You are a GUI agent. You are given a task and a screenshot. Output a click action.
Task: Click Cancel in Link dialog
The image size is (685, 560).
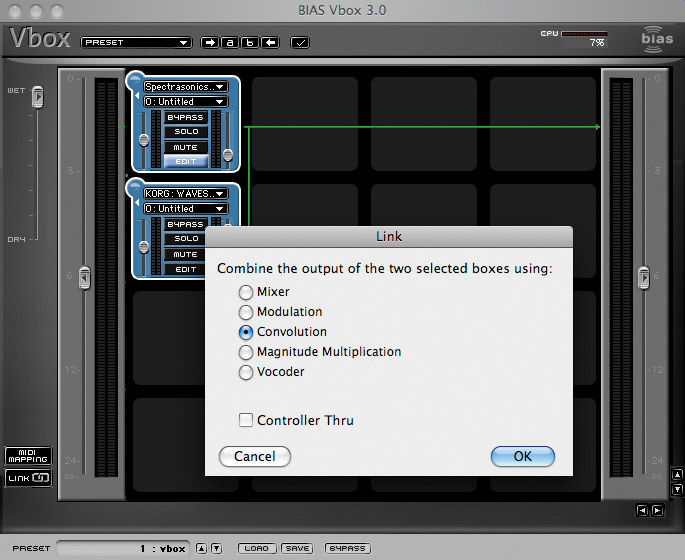(x=255, y=456)
